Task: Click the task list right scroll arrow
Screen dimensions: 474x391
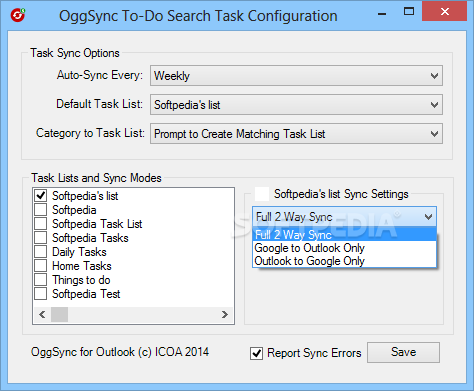Action: point(225,314)
